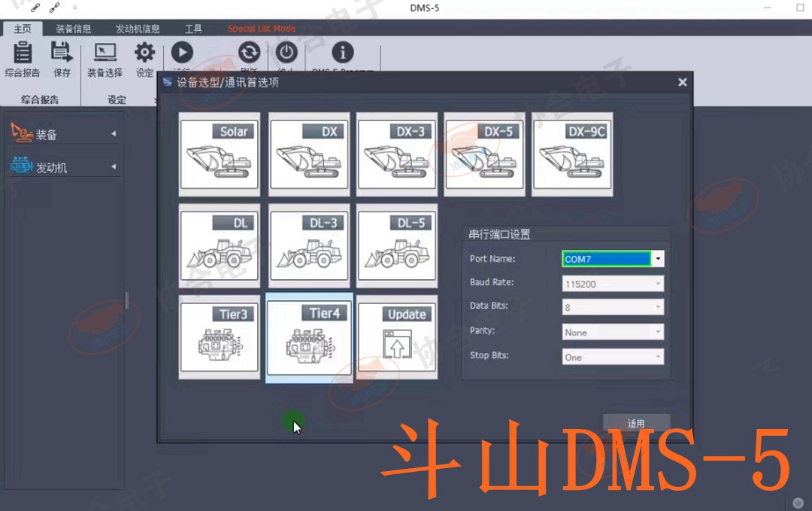This screenshot has height=511, width=812.
Task: Minimize the DMS-5 window
Action: (x=768, y=8)
